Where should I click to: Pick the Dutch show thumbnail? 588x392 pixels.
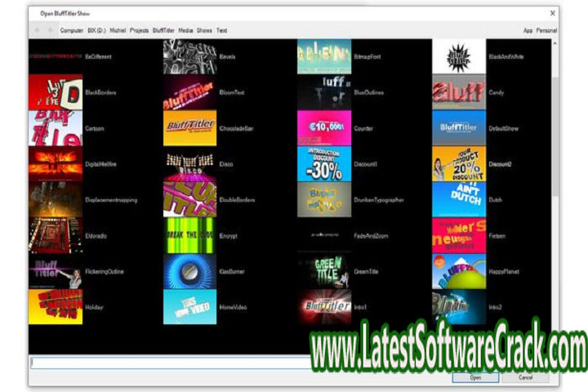coord(459,199)
